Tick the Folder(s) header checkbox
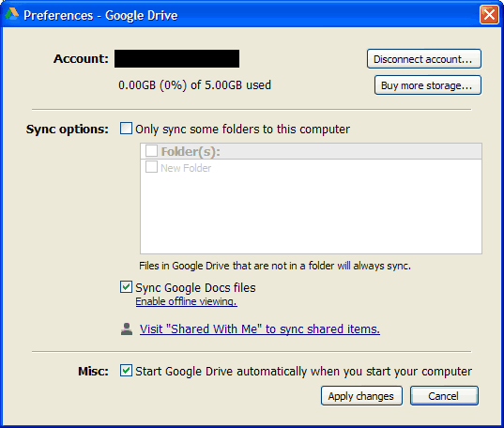This screenshot has height=428, width=504. (151, 151)
